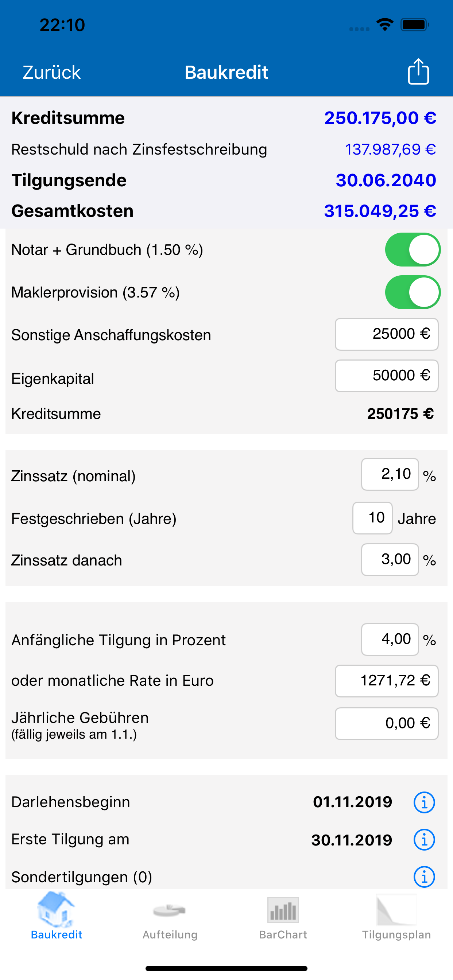Edit monatliche Rate in Euro field
The height and width of the screenshot is (980, 453).
[x=386, y=681]
